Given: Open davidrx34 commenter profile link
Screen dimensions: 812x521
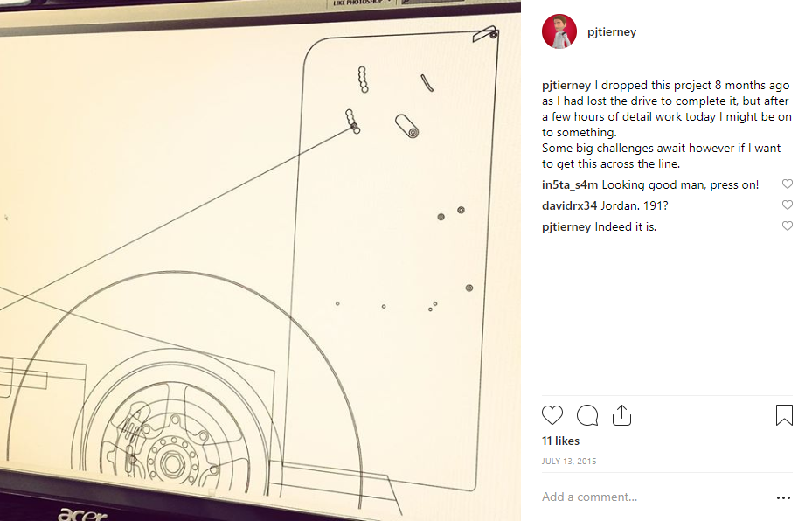Looking at the screenshot, I should pos(569,205).
